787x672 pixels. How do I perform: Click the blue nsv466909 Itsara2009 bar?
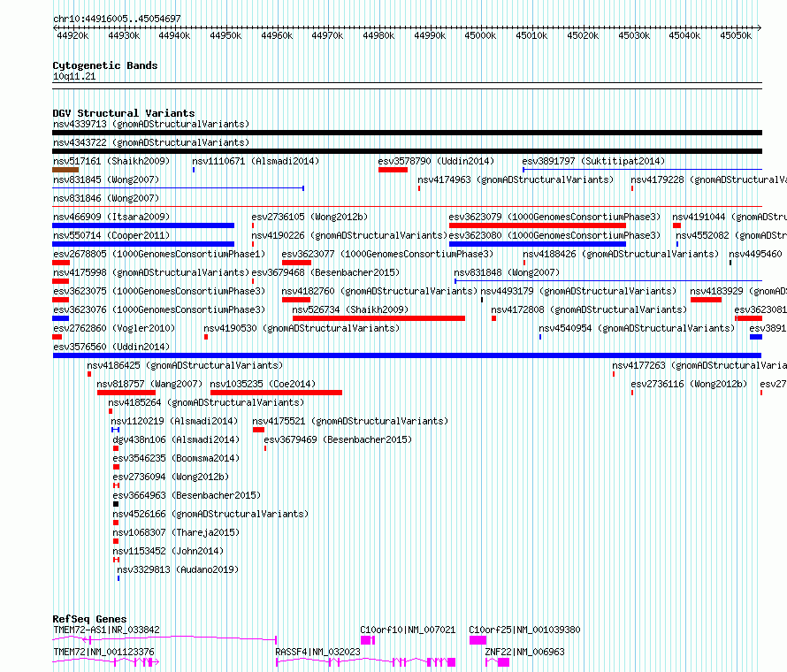(143, 225)
